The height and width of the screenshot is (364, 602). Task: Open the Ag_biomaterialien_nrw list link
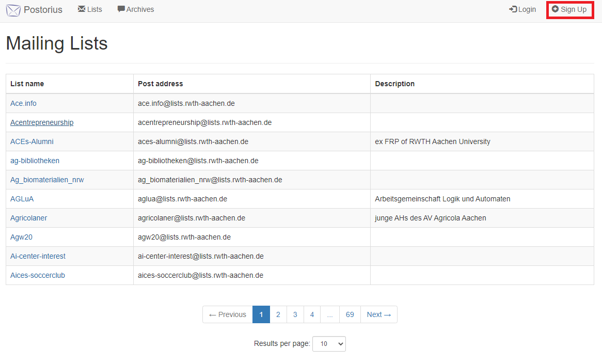point(47,180)
